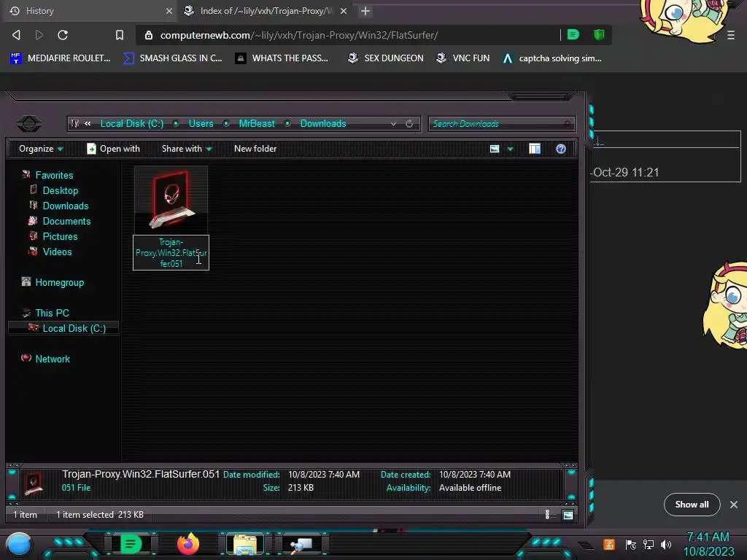This screenshot has width=747, height=560.
Task: Select This PC in navigation pane
Action: [x=52, y=313]
